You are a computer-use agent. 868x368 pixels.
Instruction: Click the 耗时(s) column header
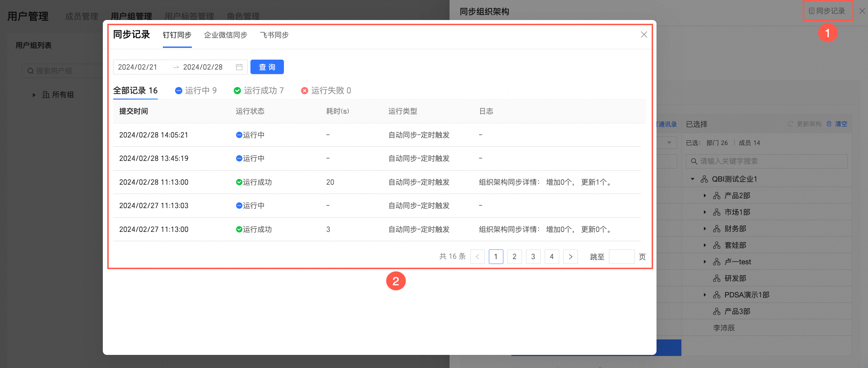[x=338, y=111]
